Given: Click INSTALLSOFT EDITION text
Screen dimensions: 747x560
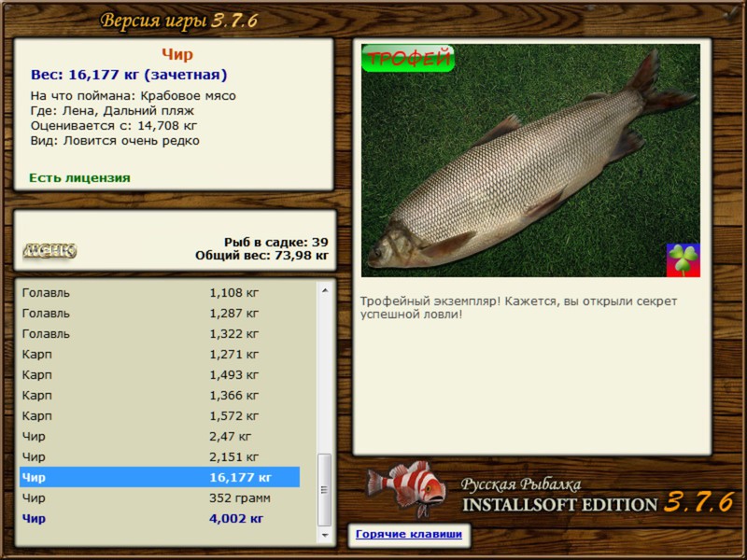Looking at the screenshot, I should (559, 505).
